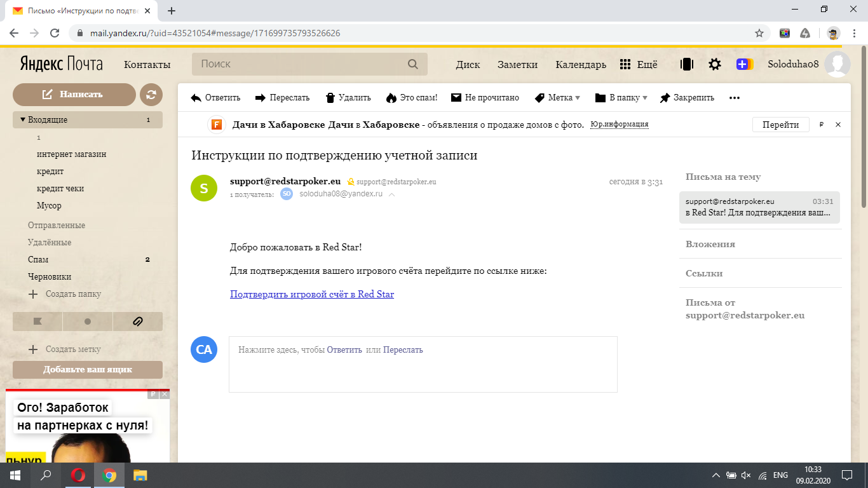Screen dimensions: 868x488
Task: Open the Ещё services grid menu
Action: pos(639,64)
